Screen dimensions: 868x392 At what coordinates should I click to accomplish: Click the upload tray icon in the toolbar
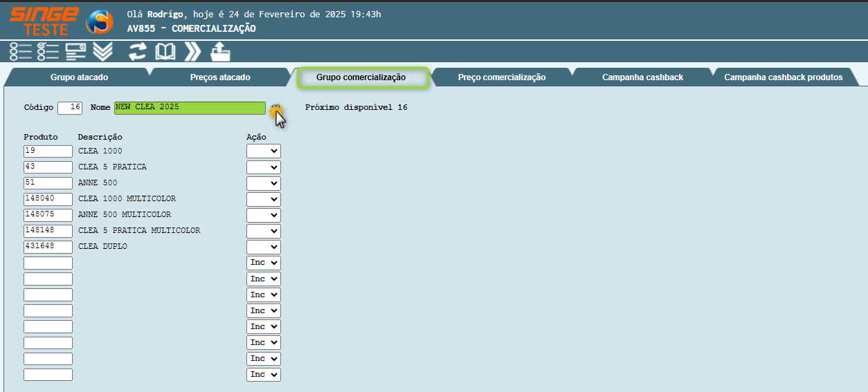click(x=220, y=52)
